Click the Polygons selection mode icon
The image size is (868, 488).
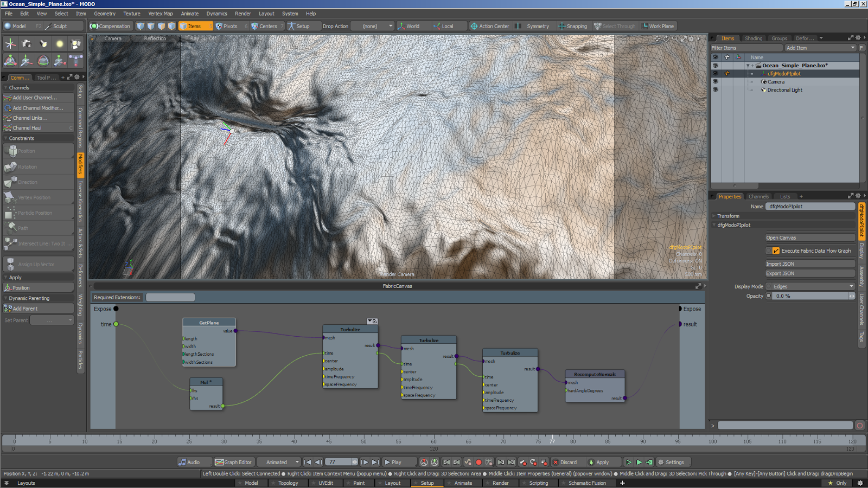tap(161, 26)
